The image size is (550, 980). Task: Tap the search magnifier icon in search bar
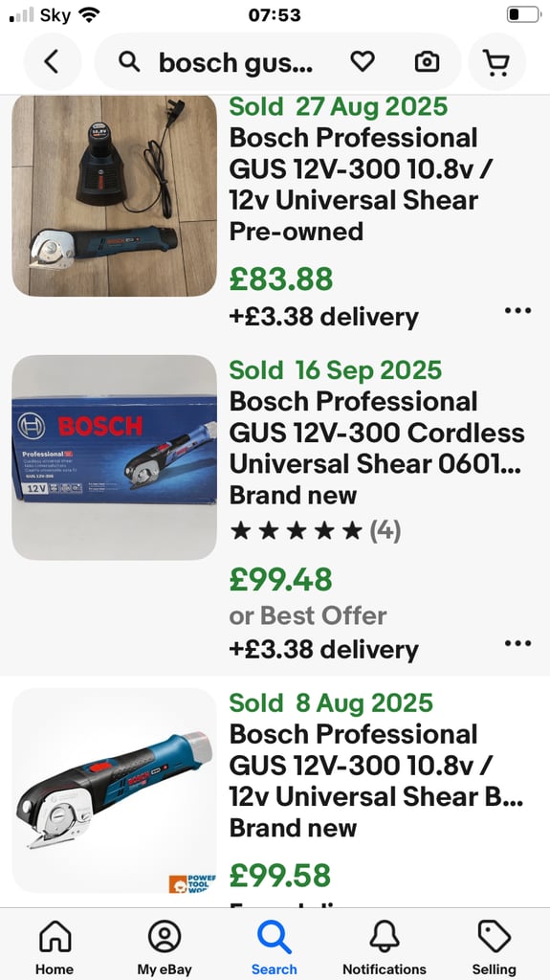(129, 62)
